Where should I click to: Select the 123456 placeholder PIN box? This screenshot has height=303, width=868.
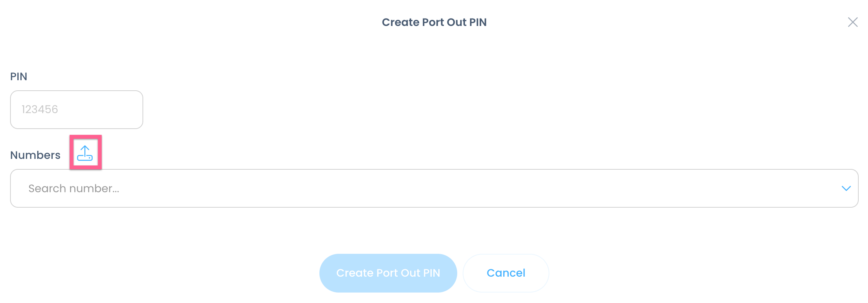tap(77, 110)
